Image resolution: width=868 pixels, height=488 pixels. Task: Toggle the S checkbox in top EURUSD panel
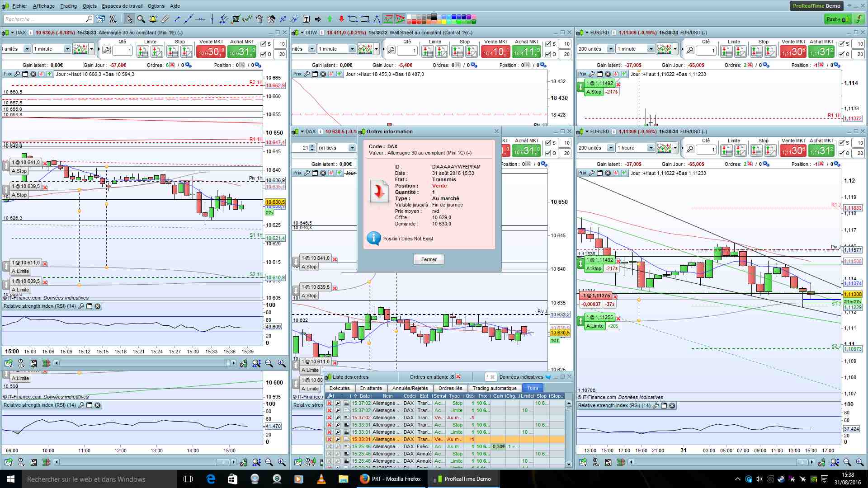842,44
